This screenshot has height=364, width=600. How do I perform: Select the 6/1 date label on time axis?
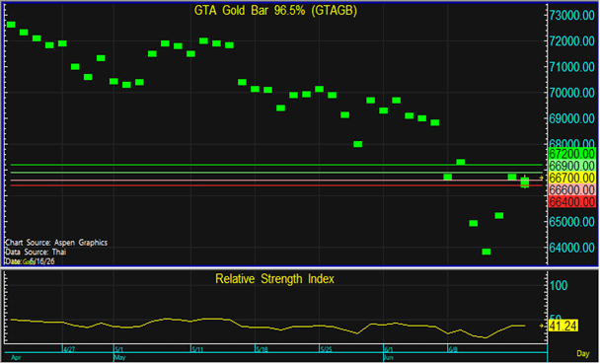tap(389, 349)
